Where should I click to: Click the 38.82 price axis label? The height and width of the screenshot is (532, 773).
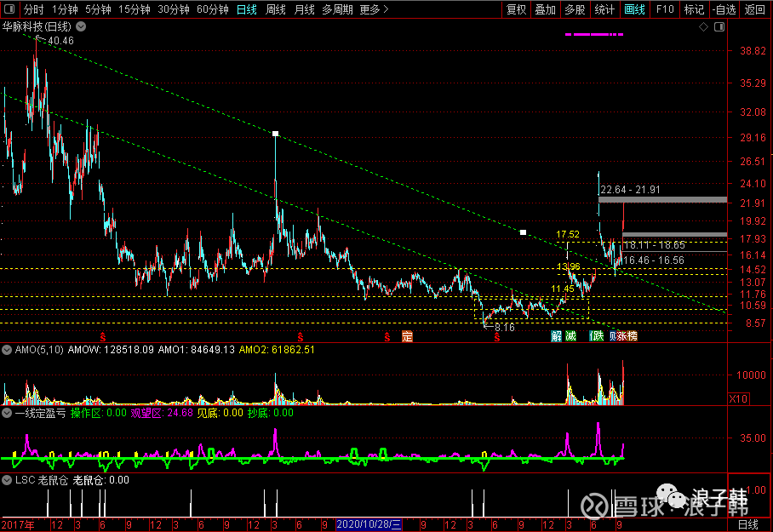point(753,51)
